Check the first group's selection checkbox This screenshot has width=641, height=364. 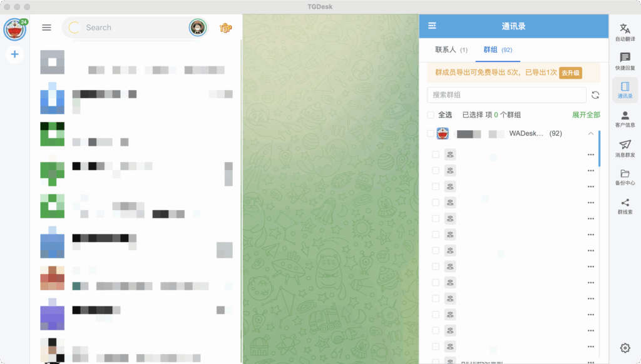tap(436, 154)
